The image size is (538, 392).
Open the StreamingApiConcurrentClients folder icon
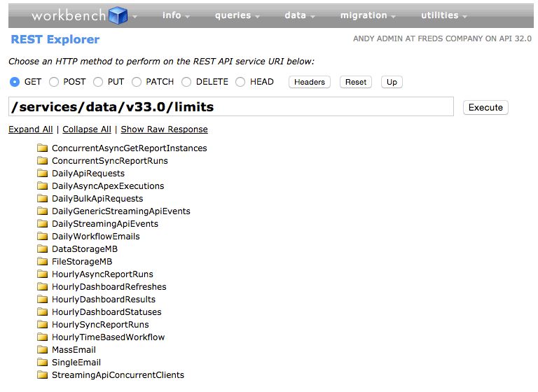click(x=42, y=375)
